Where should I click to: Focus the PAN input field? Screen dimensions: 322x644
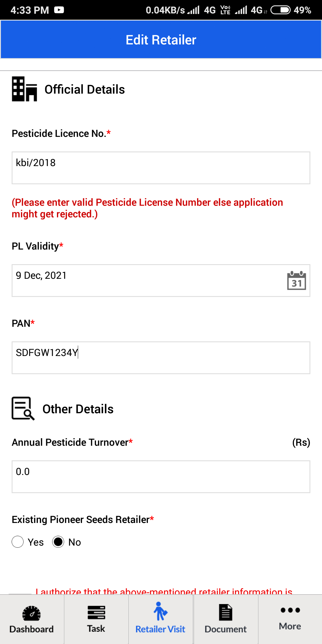point(161,358)
